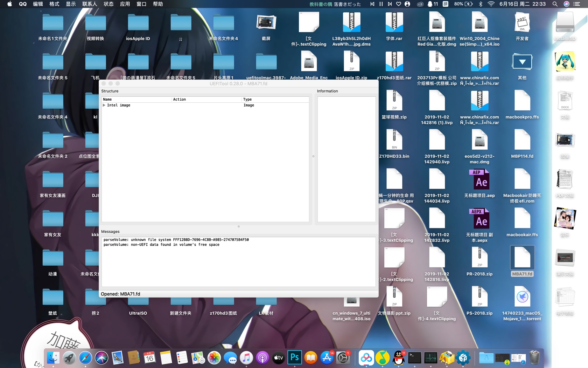The image size is (588, 368).
Task: Select Z170HD33.bin file on desktop
Action: [394, 144]
